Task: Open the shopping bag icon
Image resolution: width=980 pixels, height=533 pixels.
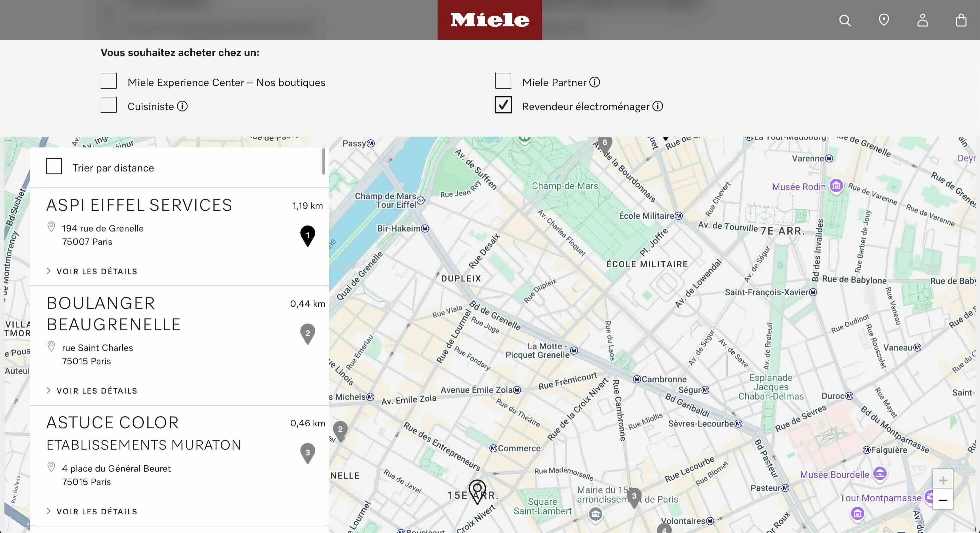Action: (961, 20)
